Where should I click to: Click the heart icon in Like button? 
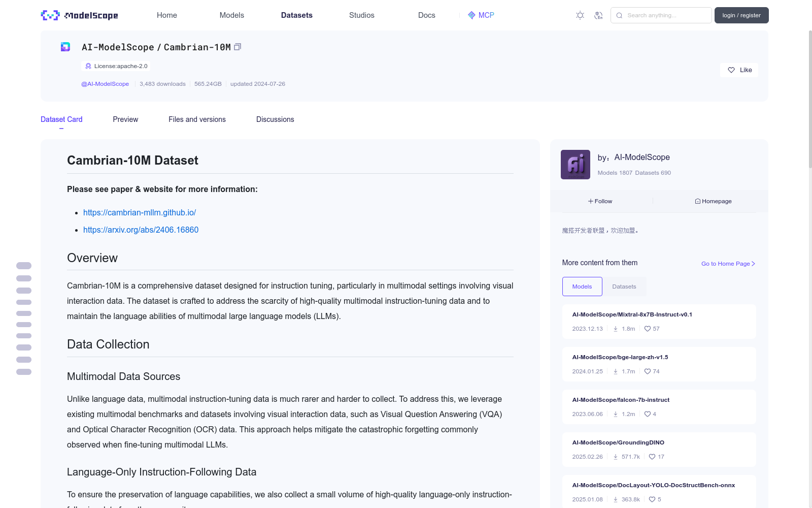point(731,70)
